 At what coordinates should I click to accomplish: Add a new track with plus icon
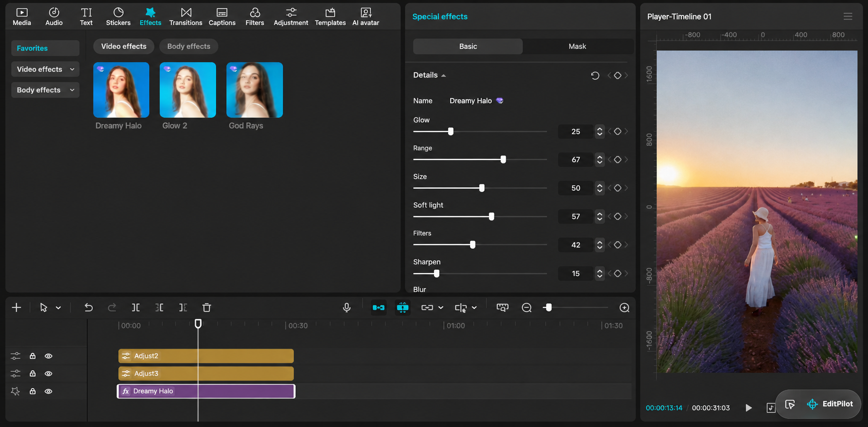pos(17,308)
